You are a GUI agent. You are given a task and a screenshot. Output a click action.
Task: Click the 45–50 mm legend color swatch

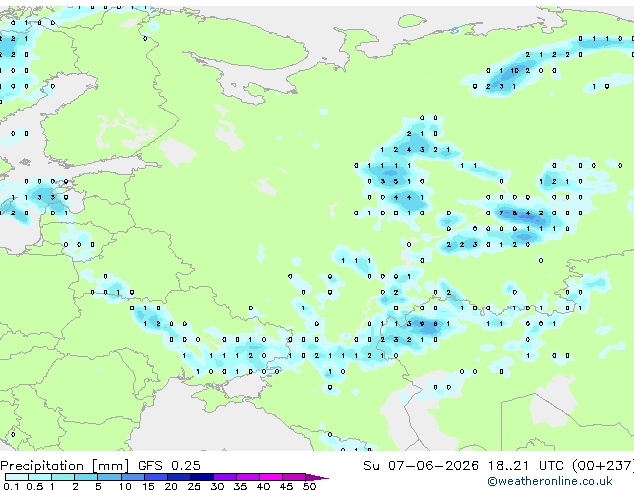click(x=294, y=477)
